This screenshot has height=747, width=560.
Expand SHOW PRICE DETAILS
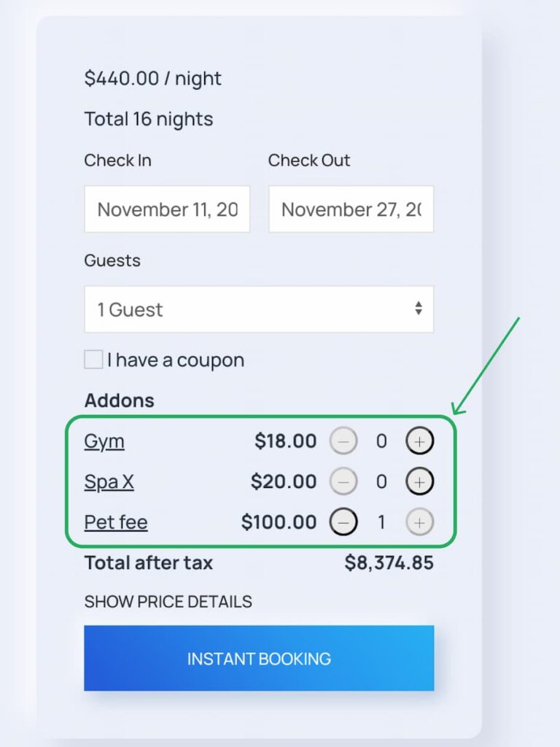pyautogui.click(x=168, y=602)
